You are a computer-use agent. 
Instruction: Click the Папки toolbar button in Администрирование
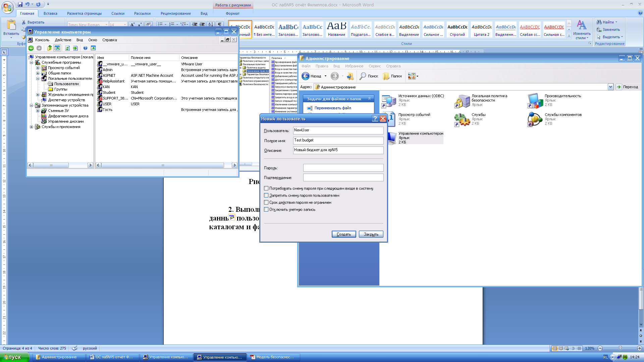(392, 76)
